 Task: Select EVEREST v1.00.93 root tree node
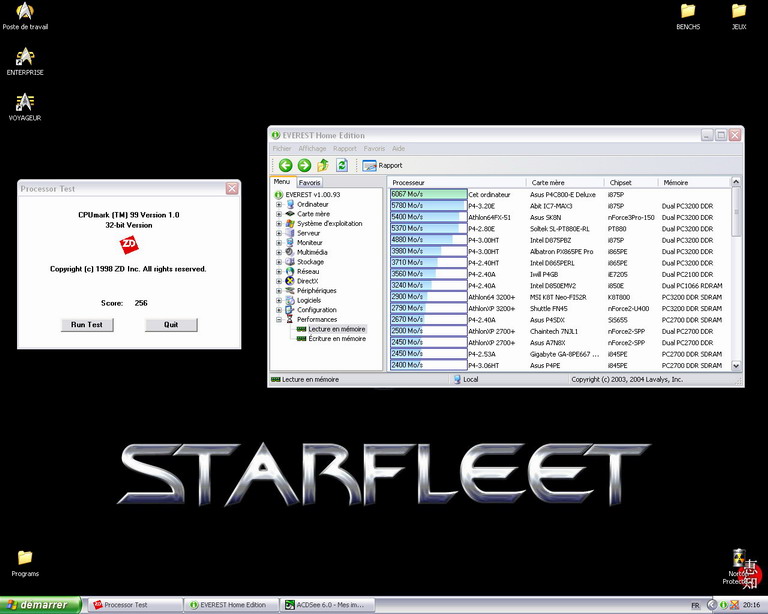[x=312, y=194]
